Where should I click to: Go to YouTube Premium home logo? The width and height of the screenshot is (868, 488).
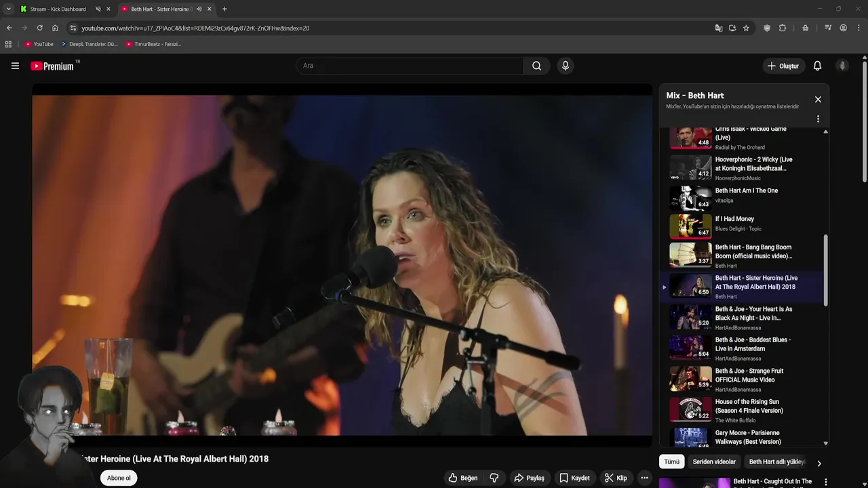52,66
